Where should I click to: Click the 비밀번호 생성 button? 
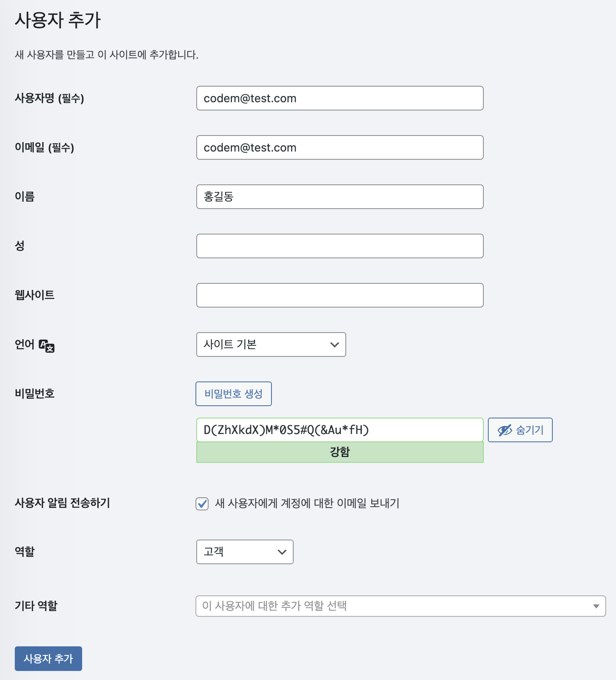pos(234,394)
